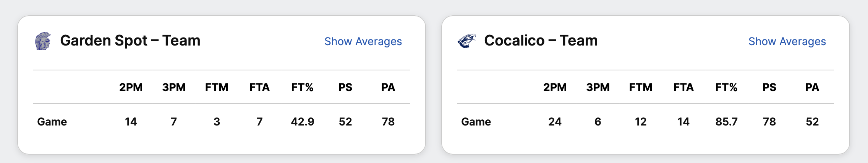
Task: Click Cocalico's 85.7 free throw percentage
Action: point(727,122)
